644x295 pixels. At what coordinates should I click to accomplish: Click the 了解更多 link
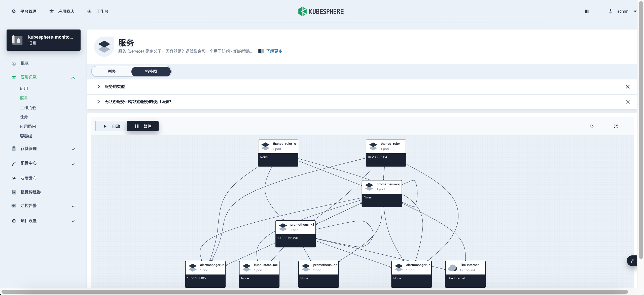(x=274, y=51)
